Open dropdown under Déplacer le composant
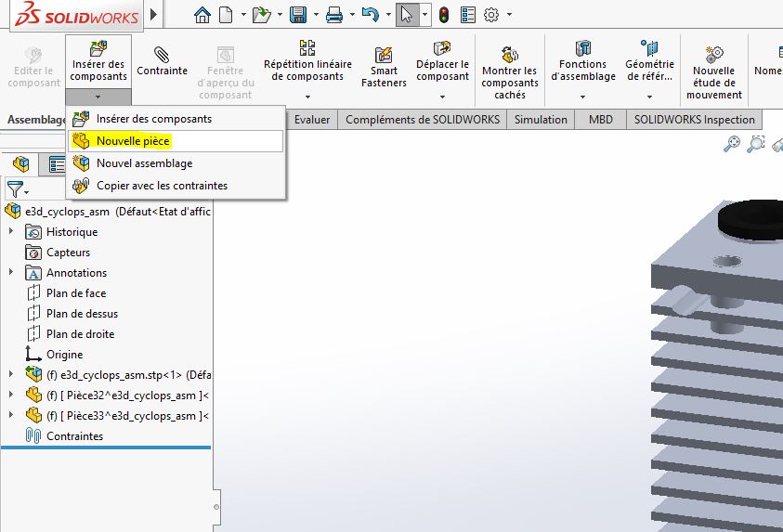783x532 pixels. tap(442, 97)
